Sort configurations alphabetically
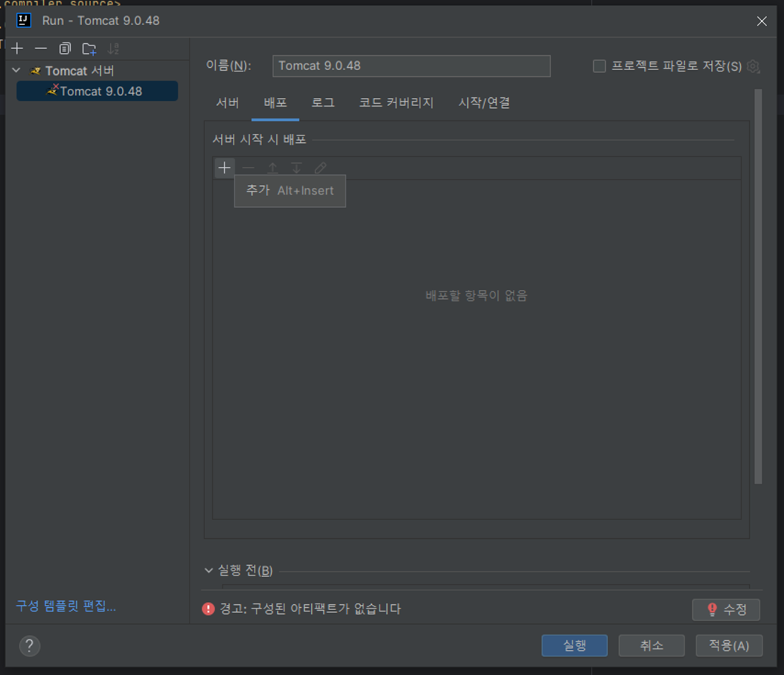The height and width of the screenshot is (675, 784). (113, 49)
